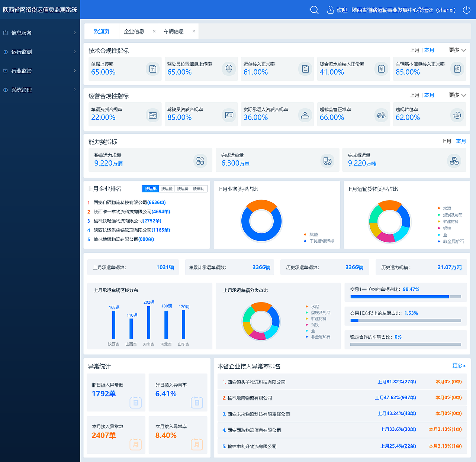Viewport: 476px width, 462px height.
Task: Click 榆林市利升物流有限公司 row
Action: (342, 446)
